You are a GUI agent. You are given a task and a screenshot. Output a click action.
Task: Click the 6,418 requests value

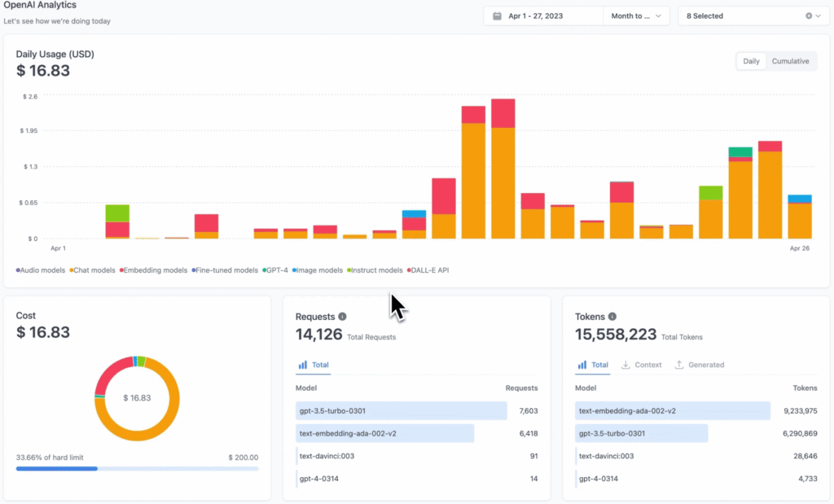[528, 433]
